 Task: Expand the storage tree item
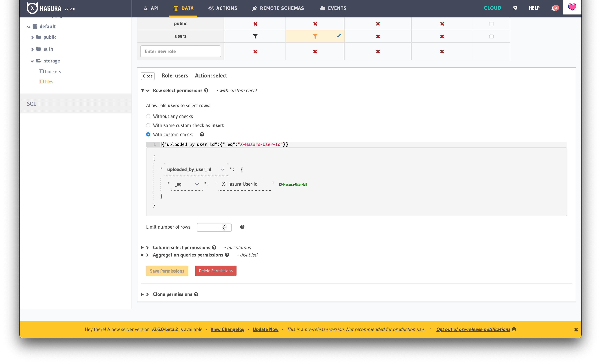pos(32,61)
